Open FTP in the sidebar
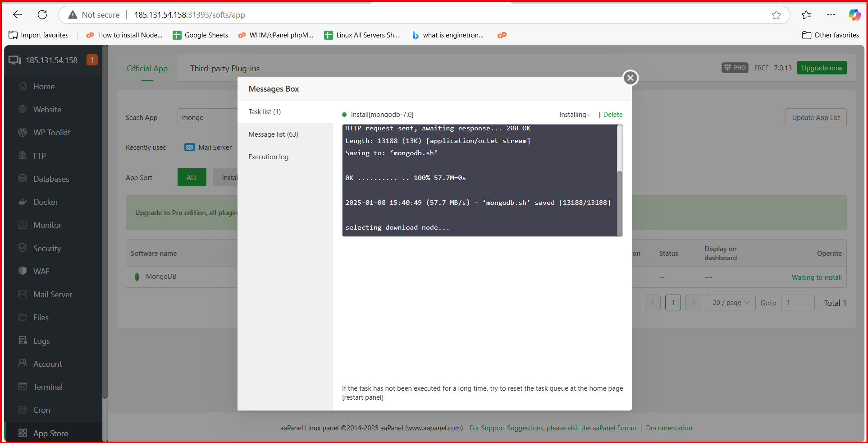The image size is (868, 443). pyautogui.click(x=40, y=156)
